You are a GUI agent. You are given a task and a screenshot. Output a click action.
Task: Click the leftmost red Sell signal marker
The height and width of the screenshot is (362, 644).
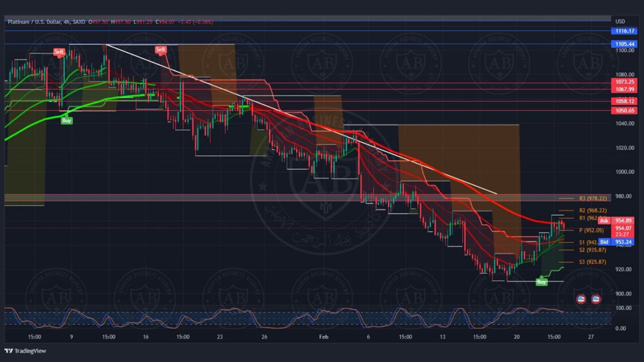coord(59,52)
